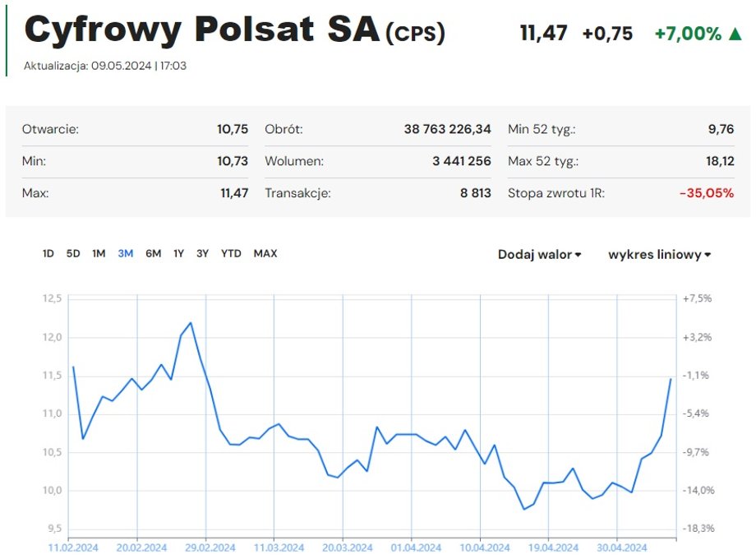
Task: Expand the wykres liniowy chart type selector
Action: (x=656, y=255)
